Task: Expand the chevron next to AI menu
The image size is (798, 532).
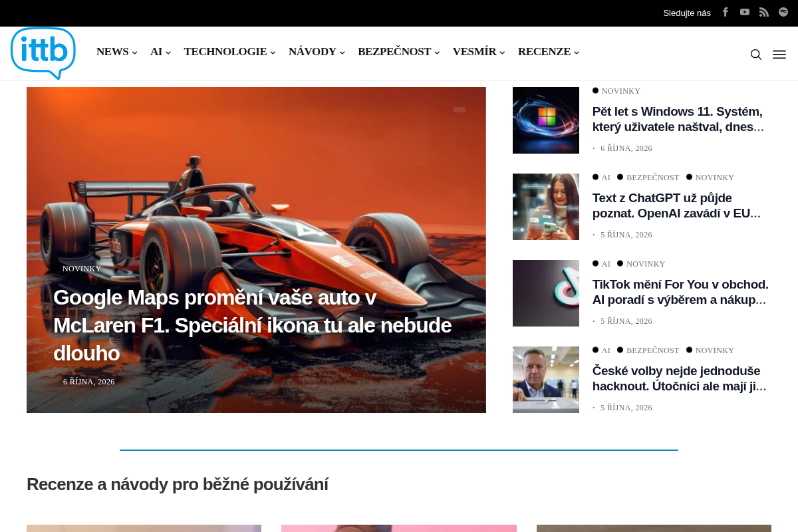Action: (x=168, y=53)
